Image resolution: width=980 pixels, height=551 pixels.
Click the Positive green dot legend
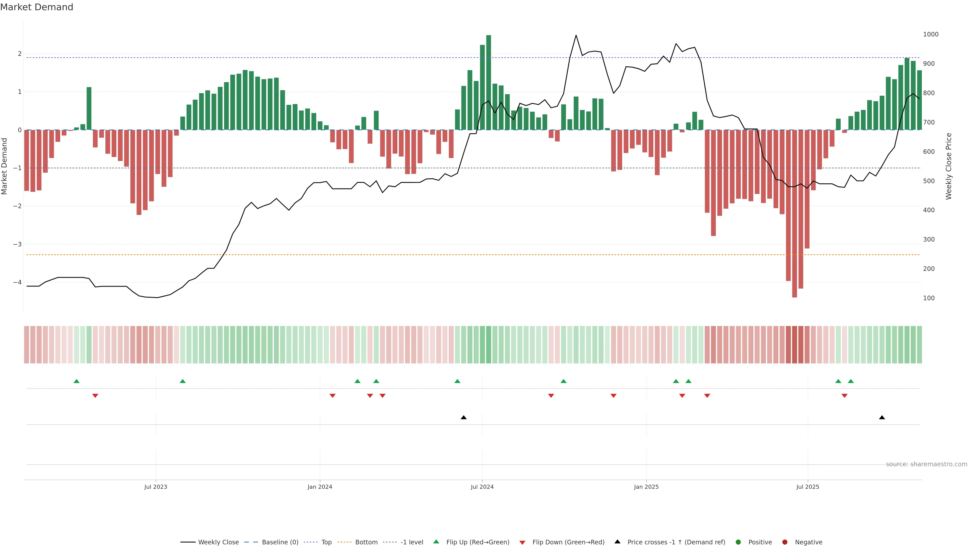click(738, 542)
